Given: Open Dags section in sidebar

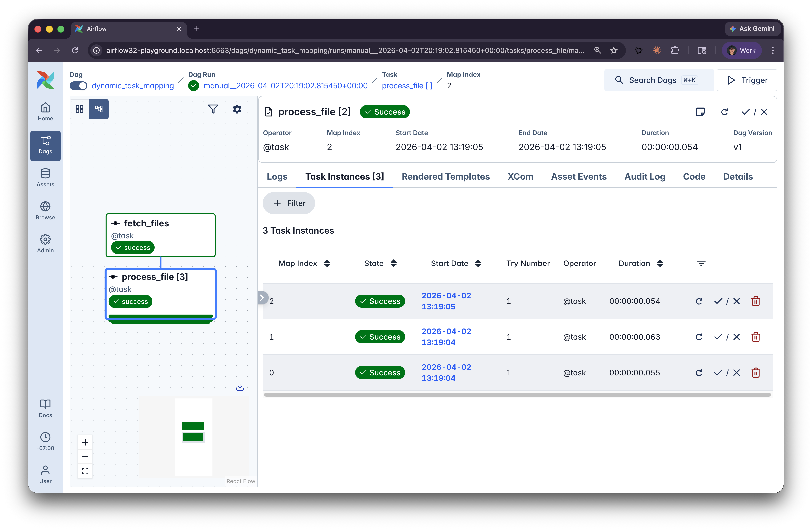Looking at the screenshot, I should point(45,146).
